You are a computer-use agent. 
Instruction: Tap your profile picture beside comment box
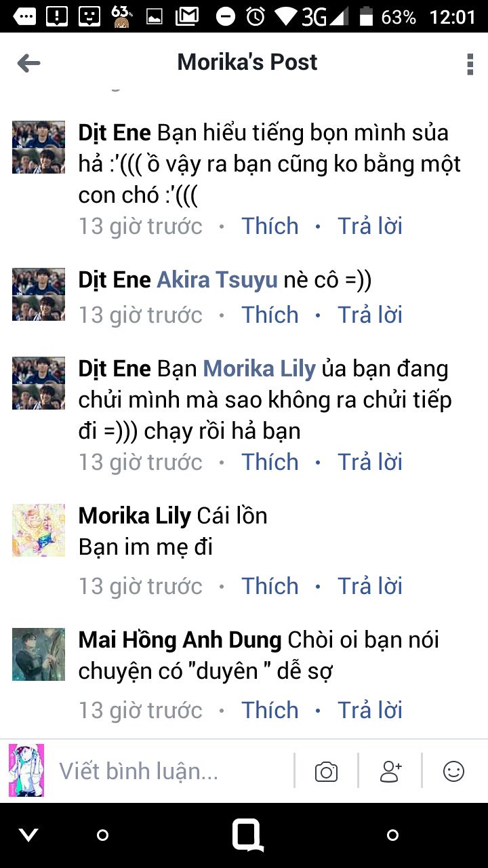(26, 770)
